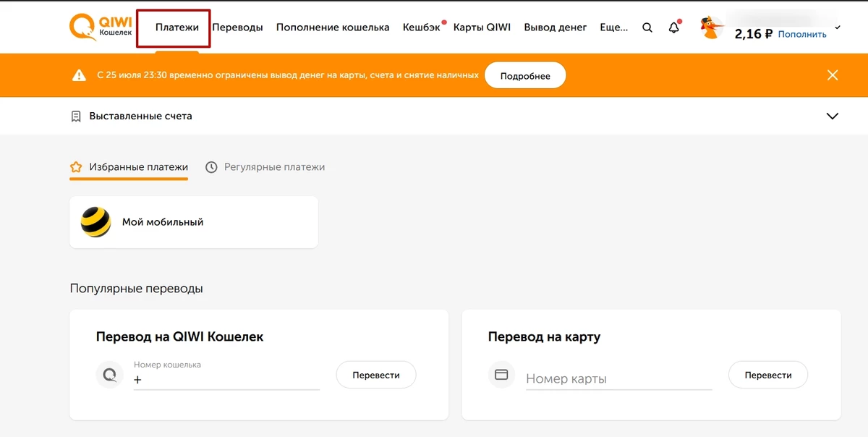Open the Еще... navigation dropdown
868x437 pixels.
point(614,27)
